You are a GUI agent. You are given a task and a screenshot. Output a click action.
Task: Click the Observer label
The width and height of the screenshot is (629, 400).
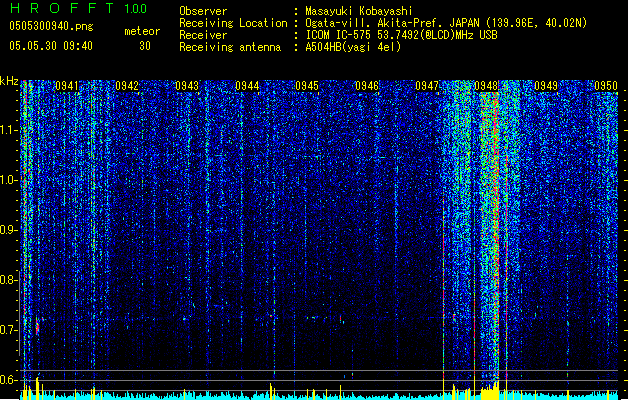(203, 11)
